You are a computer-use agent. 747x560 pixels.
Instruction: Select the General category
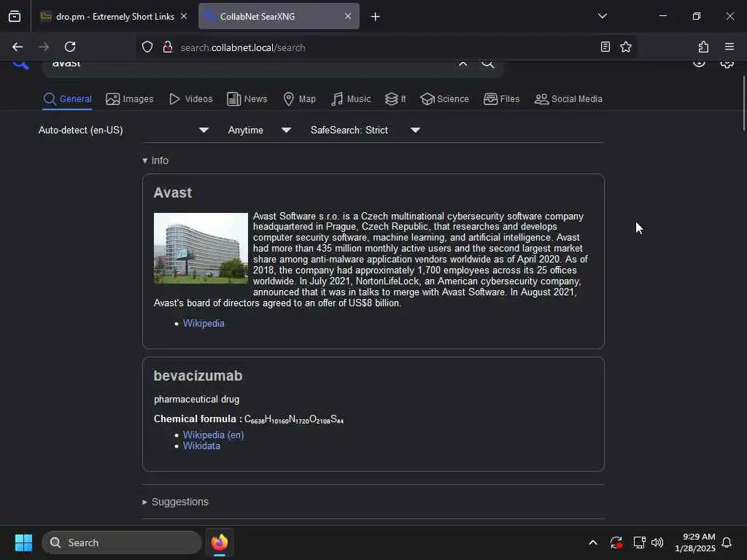point(67,99)
